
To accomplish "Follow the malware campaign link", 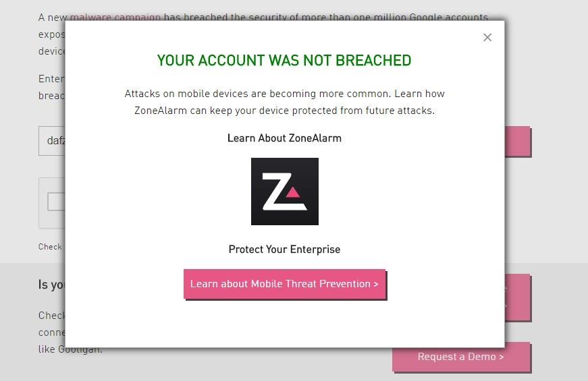I will [x=115, y=16].
